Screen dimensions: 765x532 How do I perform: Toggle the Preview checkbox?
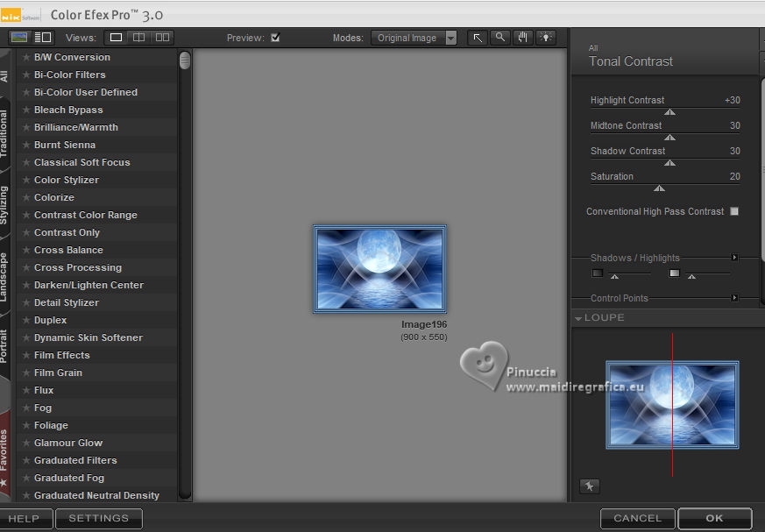point(275,38)
